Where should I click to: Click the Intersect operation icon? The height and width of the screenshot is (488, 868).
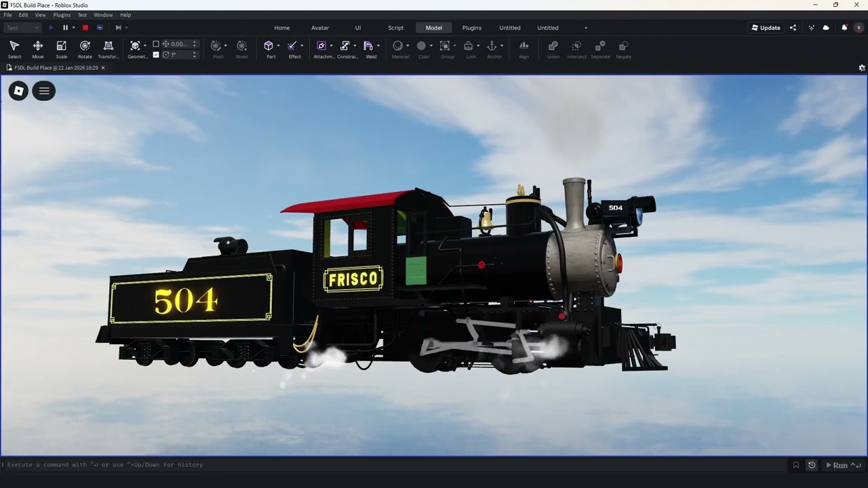576,46
